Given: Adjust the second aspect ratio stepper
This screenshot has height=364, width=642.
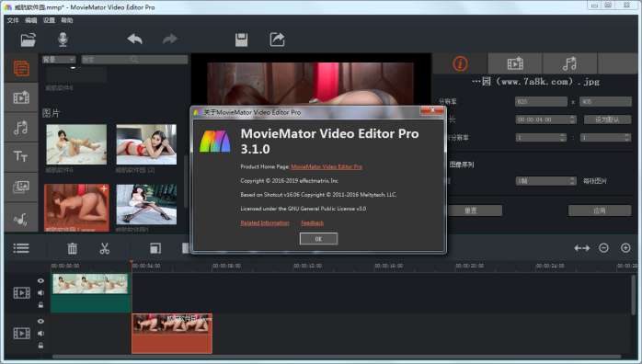Looking at the screenshot, I should pyautogui.click(x=627, y=138).
